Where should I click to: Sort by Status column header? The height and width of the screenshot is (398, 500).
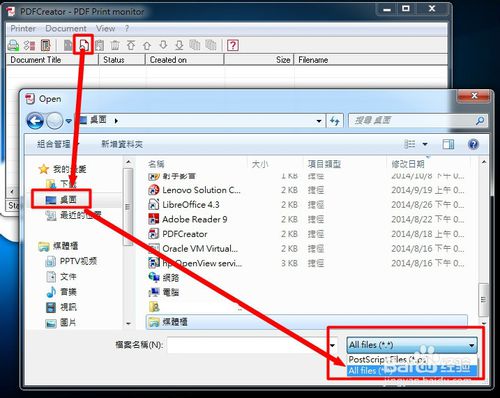pyautogui.click(x=122, y=60)
